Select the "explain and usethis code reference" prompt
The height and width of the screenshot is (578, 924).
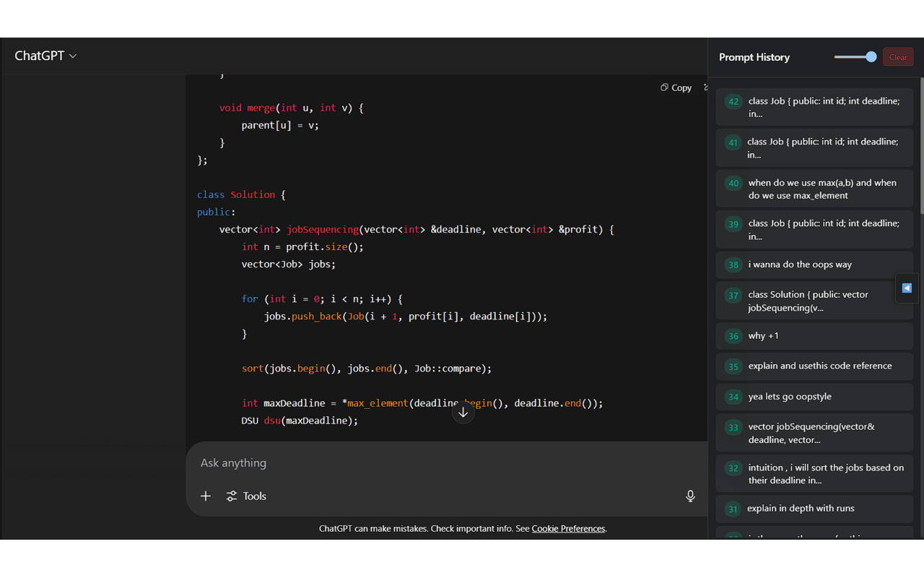point(814,366)
